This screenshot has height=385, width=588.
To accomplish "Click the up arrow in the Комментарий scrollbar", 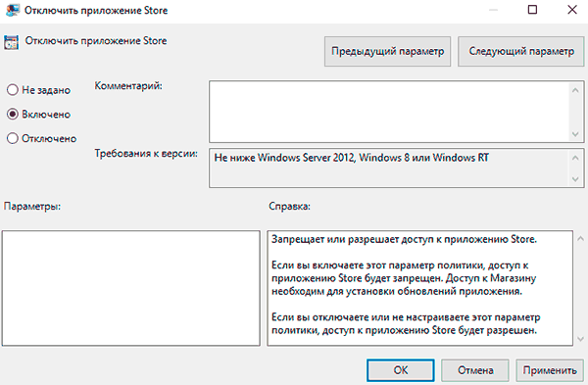I will [575, 90].
